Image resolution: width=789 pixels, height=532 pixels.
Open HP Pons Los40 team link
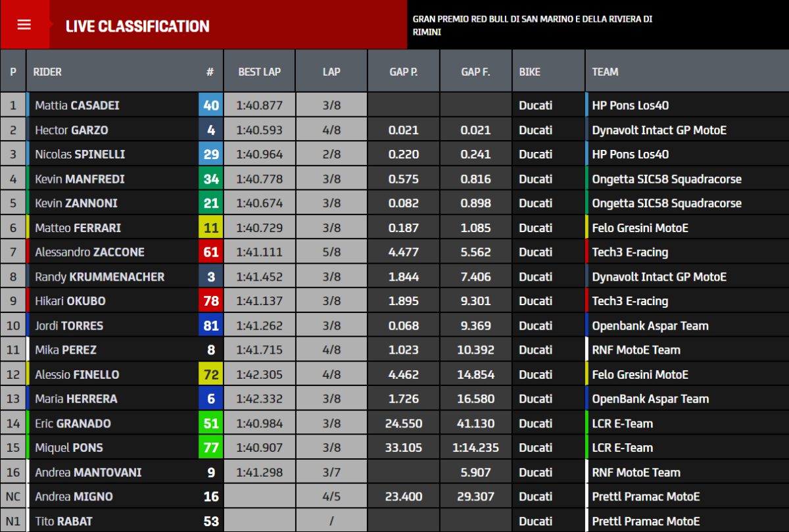coord(622,105)
